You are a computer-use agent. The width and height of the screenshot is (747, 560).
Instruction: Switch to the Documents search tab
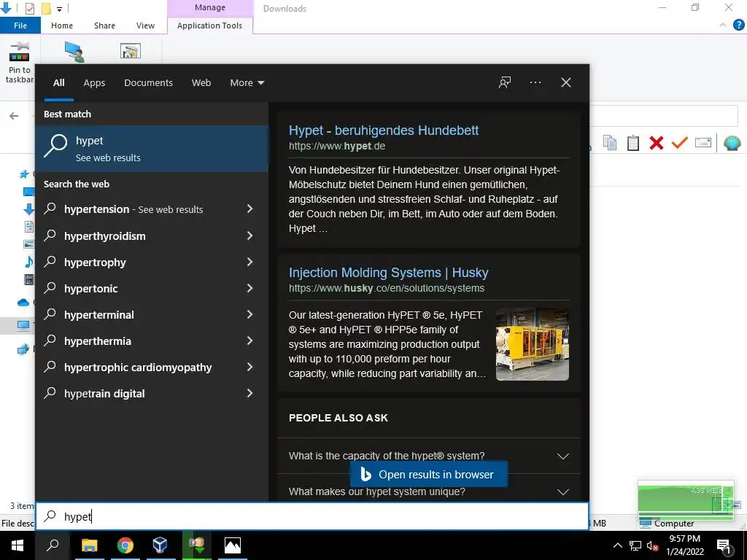click(148, 83)
